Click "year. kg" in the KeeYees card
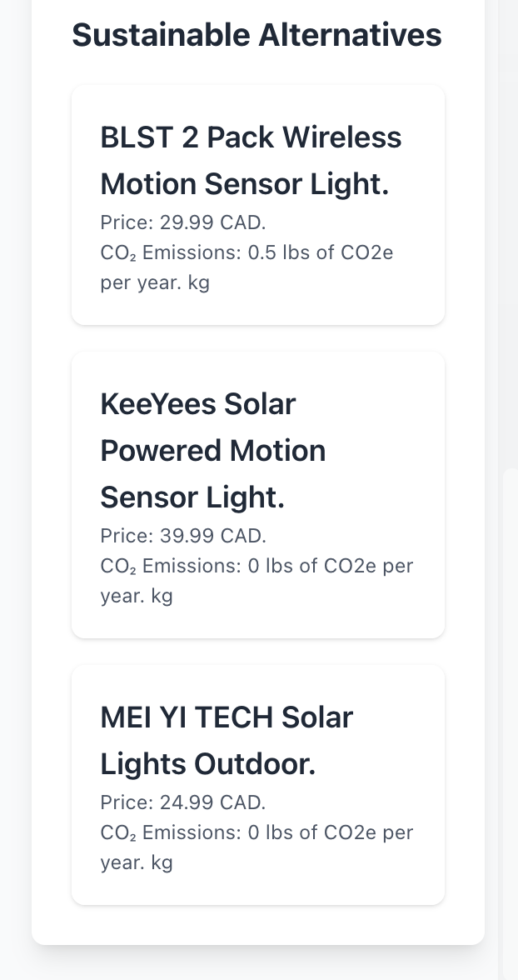Screen dimensions: 518x980 tap(137, 596)
